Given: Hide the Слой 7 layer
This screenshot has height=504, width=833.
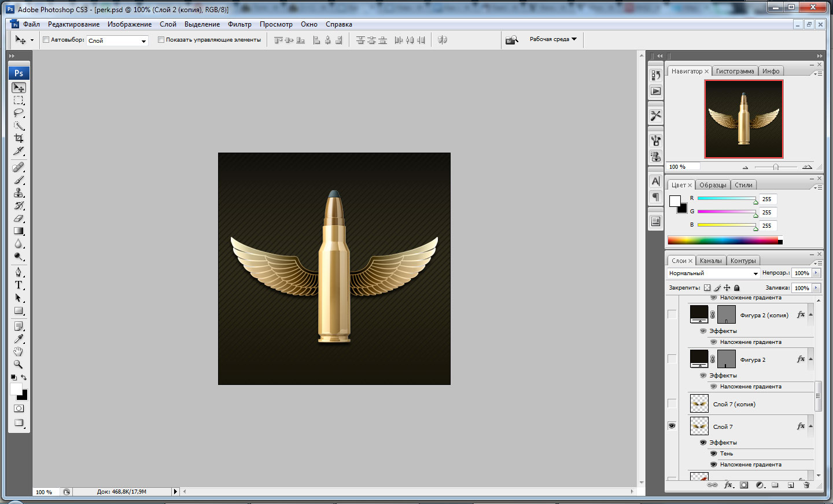Looking at the screenshot, I should coord(672,426).
